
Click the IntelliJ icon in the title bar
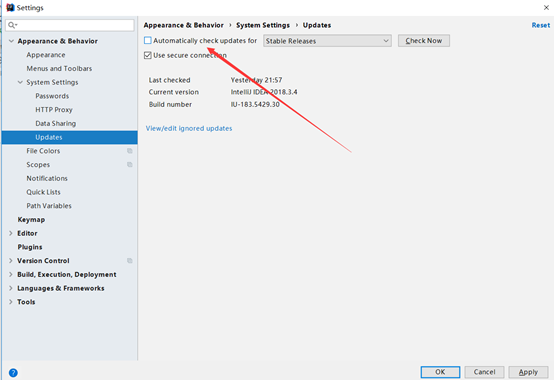[x=10, y=7]
